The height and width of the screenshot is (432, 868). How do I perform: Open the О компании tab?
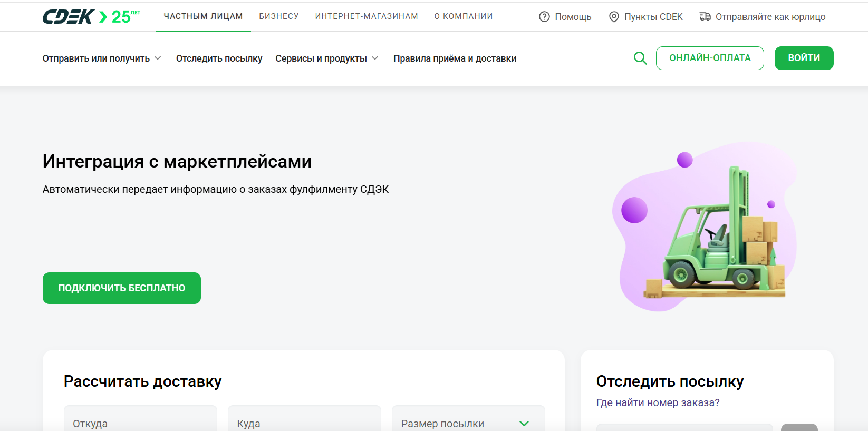[x=464, y=16]
